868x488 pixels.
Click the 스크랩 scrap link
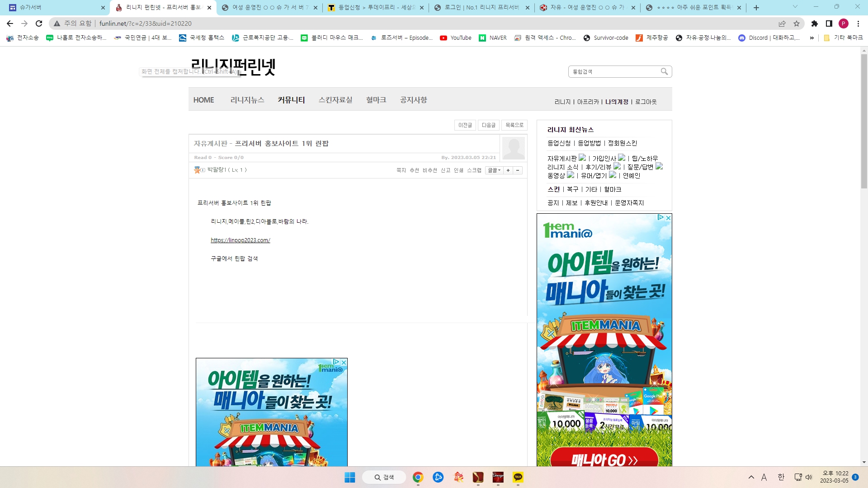pos(474,170)
